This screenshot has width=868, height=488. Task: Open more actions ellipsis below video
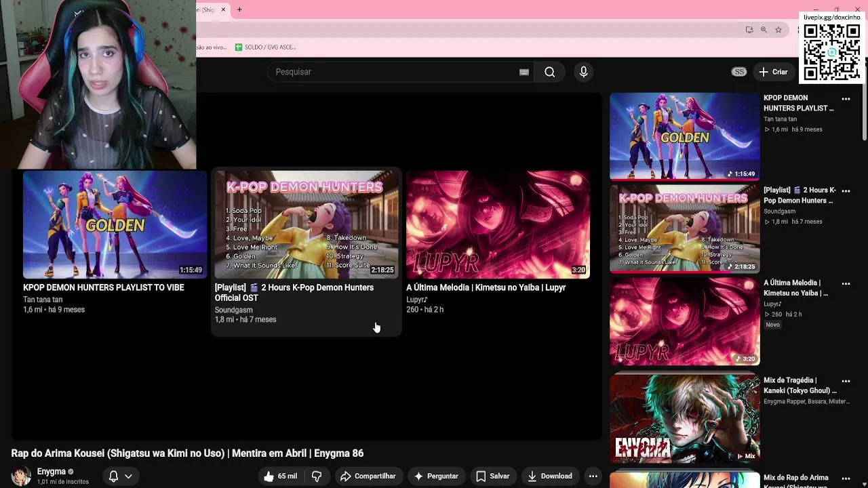[x=593, y=476]
